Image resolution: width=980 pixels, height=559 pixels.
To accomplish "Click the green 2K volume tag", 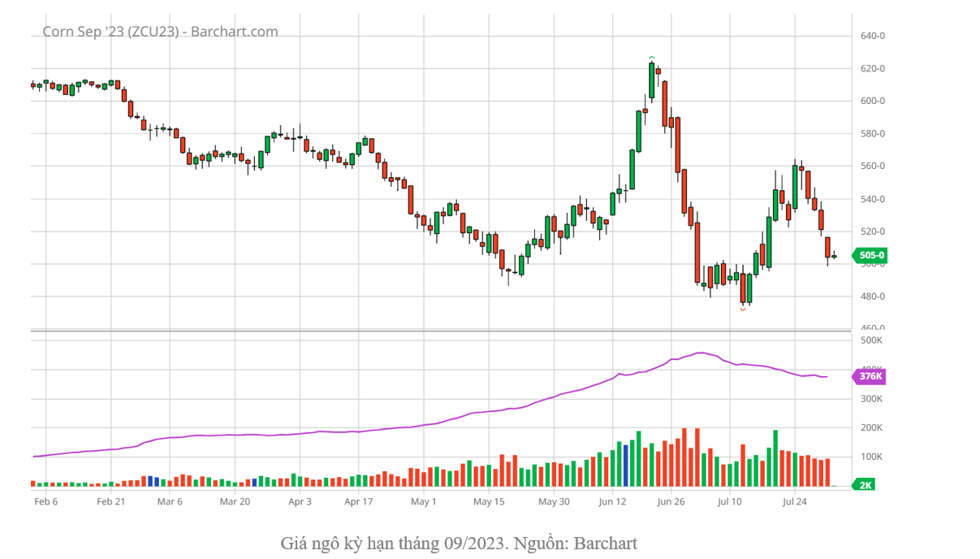I will click(x=864, y=485).
